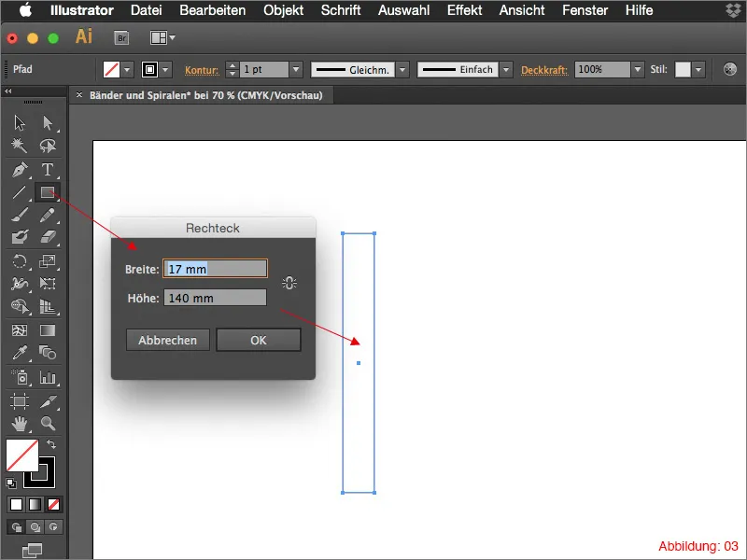Set paint mode to None
This screenshot has width=747, height=560.
pyautogui.click(x=53, y=504)
